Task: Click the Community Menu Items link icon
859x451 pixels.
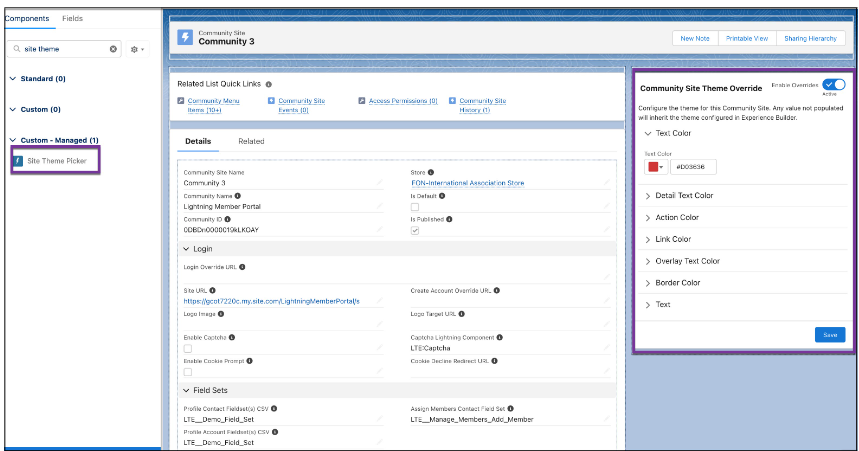Action: point(181,101)
